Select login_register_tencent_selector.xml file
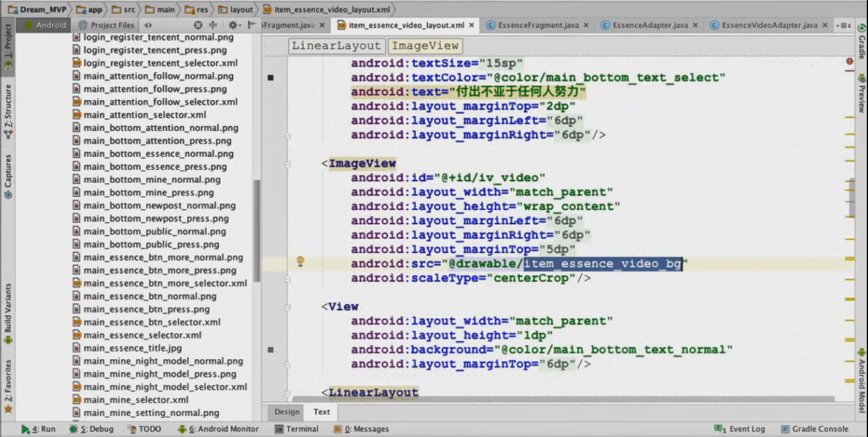This screenshot has height=437, width=868. (x=155, y=63)
